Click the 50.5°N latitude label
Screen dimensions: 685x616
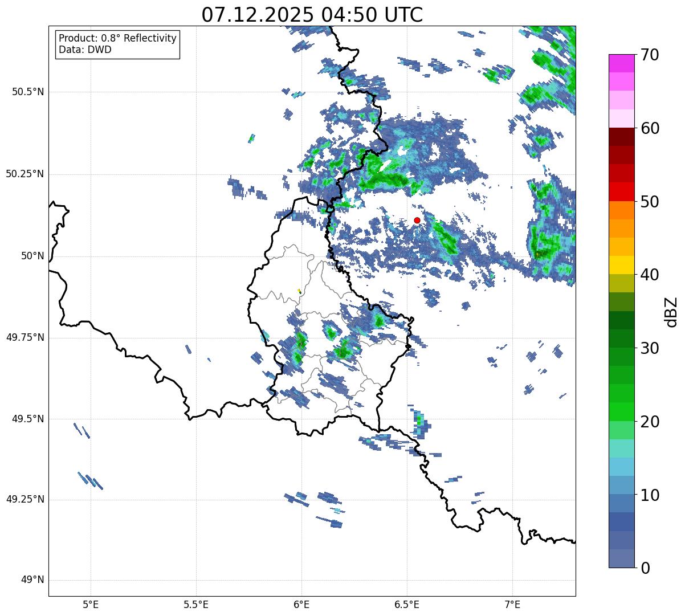(x=27, y=92)
